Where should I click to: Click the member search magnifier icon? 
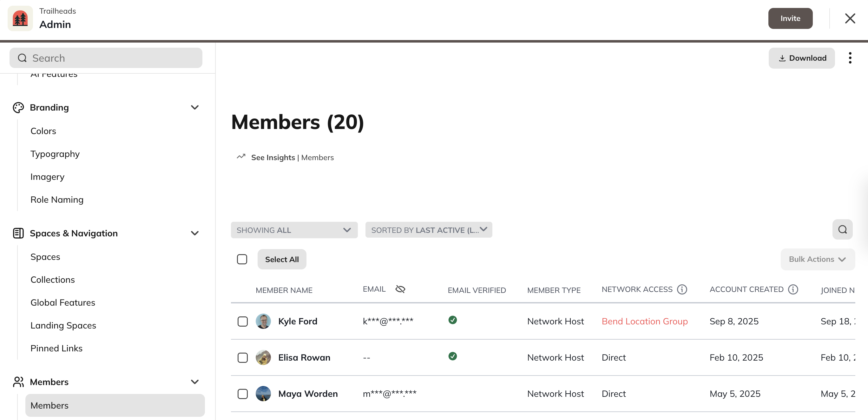click(842, 229)
